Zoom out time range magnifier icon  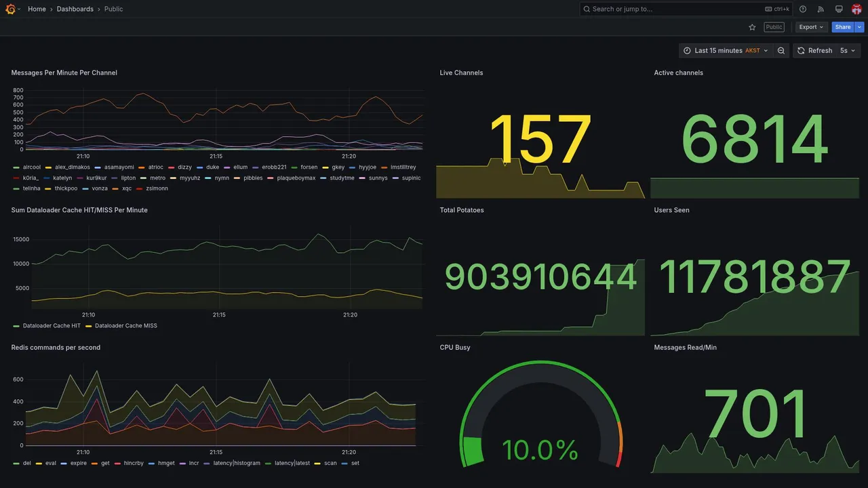coord(781,51)
